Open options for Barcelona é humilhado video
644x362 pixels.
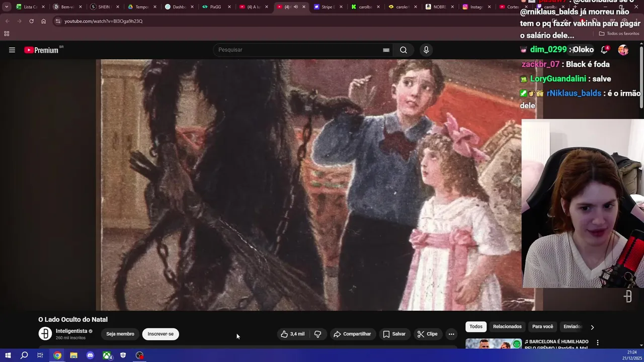tap(598, 342)
